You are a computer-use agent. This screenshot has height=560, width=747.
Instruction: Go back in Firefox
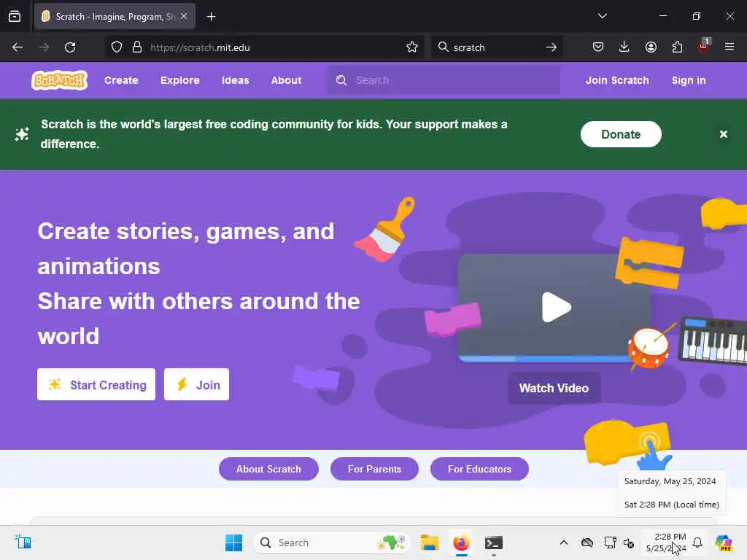(x=18, y=47)
